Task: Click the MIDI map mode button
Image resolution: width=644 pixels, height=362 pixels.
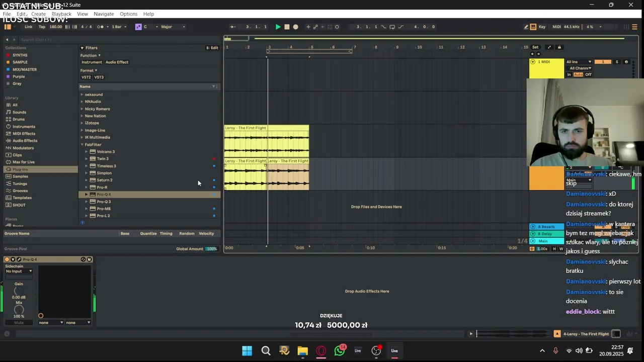Action: tap(556, 27)
